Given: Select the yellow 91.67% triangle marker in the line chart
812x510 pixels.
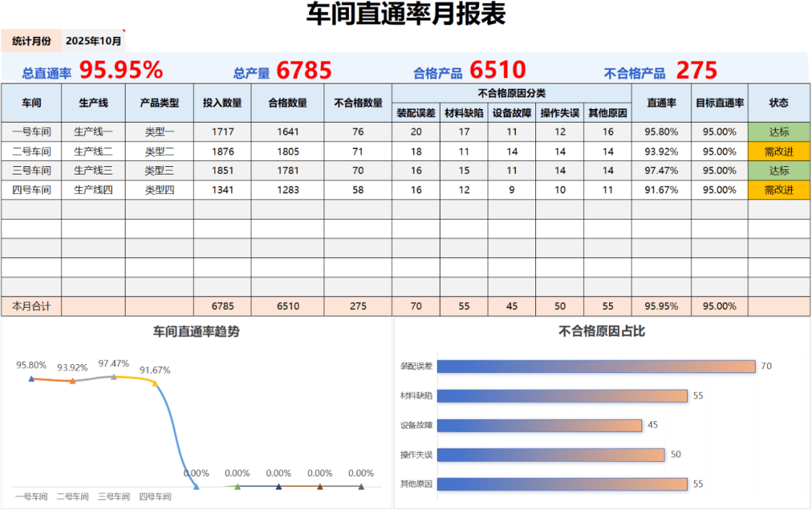Looking at the screenshot, I should click(155, 383).
